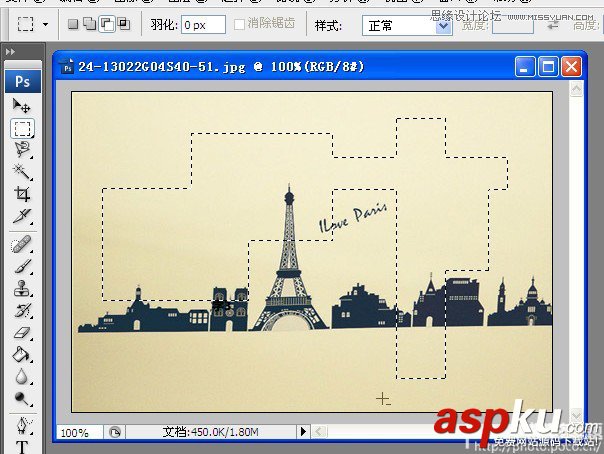Expand the toolbox with double arrows
This screenshot has height=454, width=604.
pyautogui.click(x=10, y=52)
